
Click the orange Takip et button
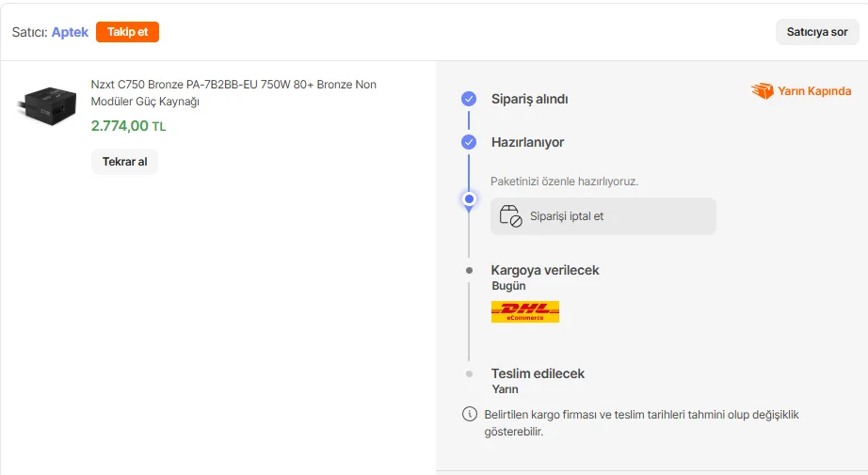coord(127,32)
